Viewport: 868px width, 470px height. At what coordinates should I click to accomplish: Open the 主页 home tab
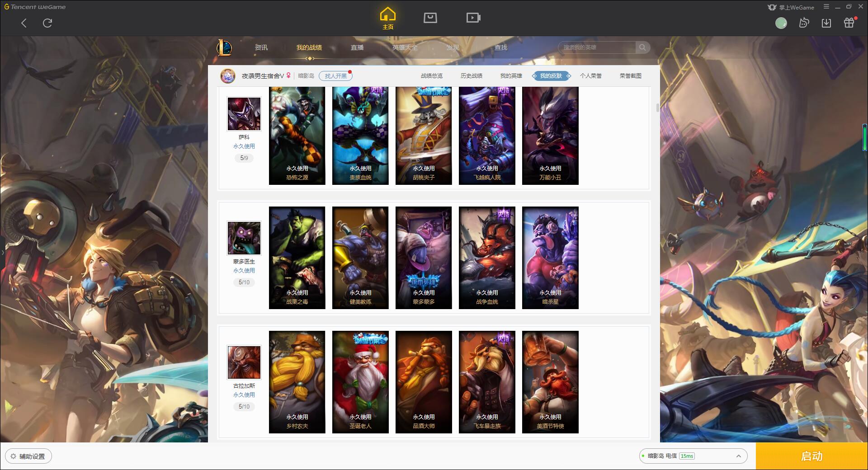[x=388, y=19]
